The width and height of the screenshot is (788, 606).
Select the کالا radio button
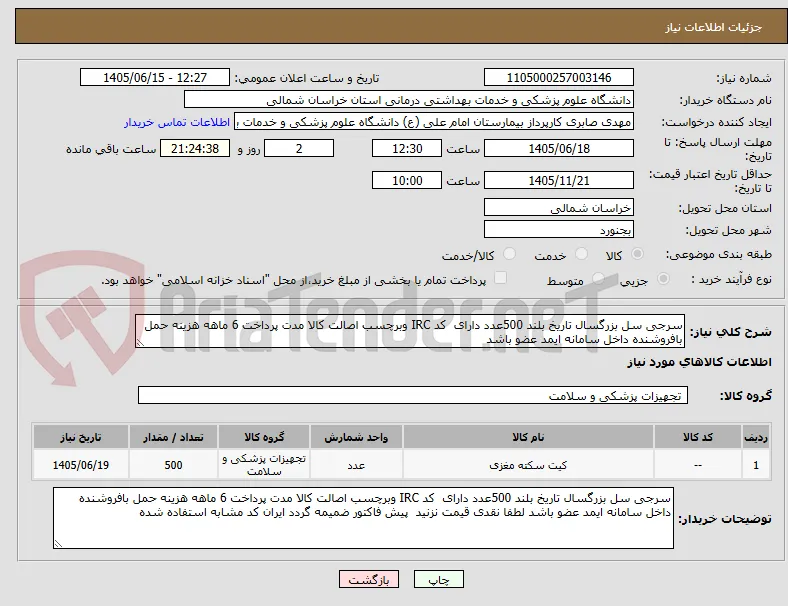click(x=637, y=254)
